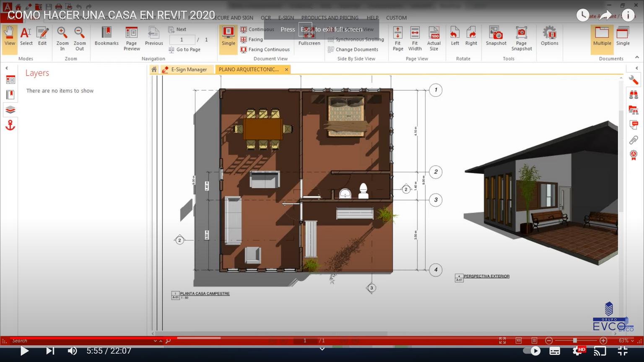Open the Pages thumbnail panel in the sidebar

tap(10, 80)
